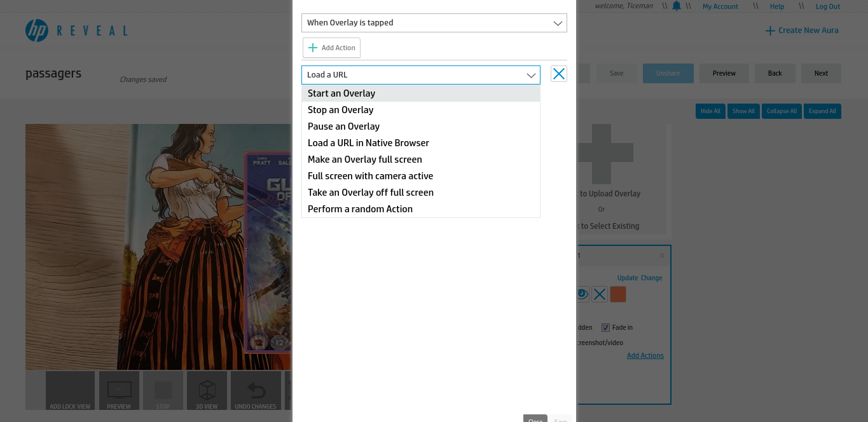Image resolution: width=868 pixels, height=422 pixels.
Task: Open the When Overlay is tapped dropdown
Action: point(434,23)
